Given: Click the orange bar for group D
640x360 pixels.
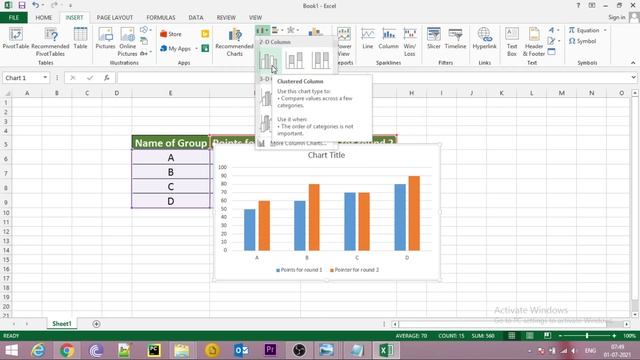Looking at the screenshot, I should pyautogui.click(x=414, y=213).
